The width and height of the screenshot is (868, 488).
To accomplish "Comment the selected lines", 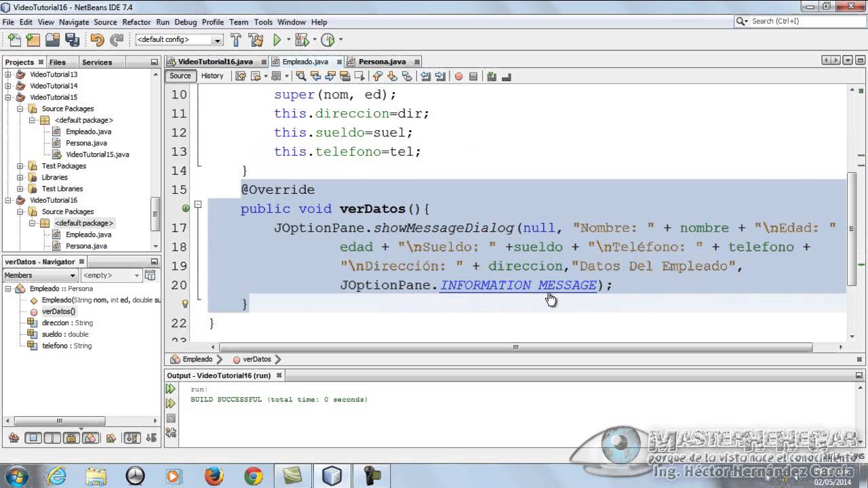I will coord(492,76).
